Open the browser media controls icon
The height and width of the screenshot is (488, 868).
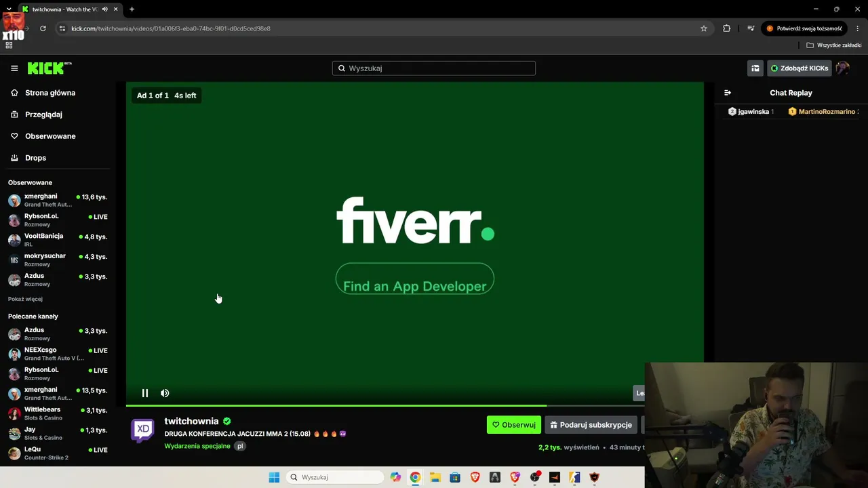751,28
